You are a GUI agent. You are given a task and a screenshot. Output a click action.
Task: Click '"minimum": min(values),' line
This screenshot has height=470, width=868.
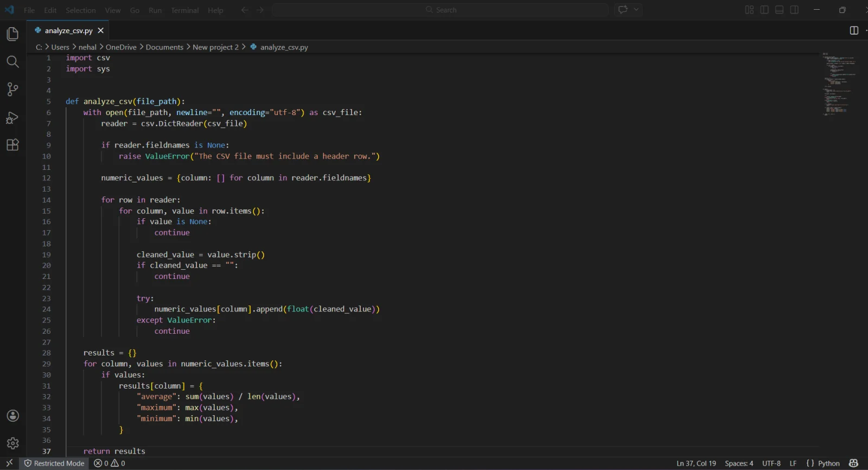pyautogui.click(x=187, y=418)
